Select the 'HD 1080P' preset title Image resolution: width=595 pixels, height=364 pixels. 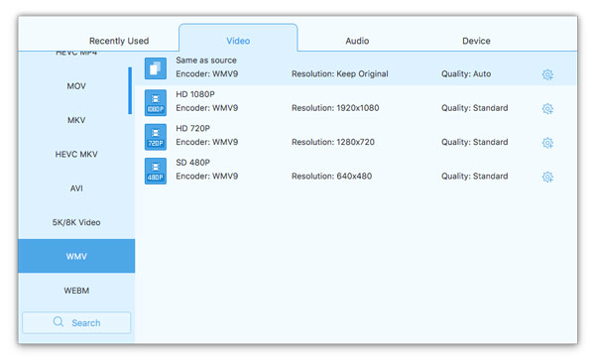point(195,94)
